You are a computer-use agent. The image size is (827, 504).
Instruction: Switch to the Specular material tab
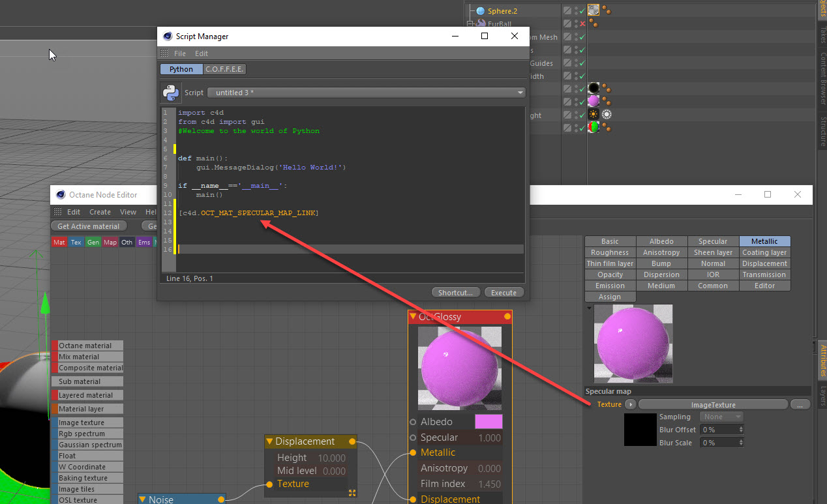(x=713, y=241)
